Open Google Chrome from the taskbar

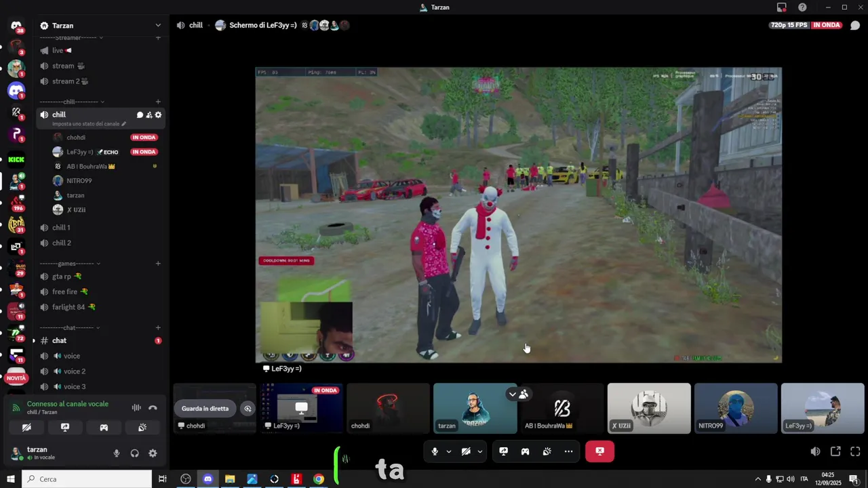(319, 479)
